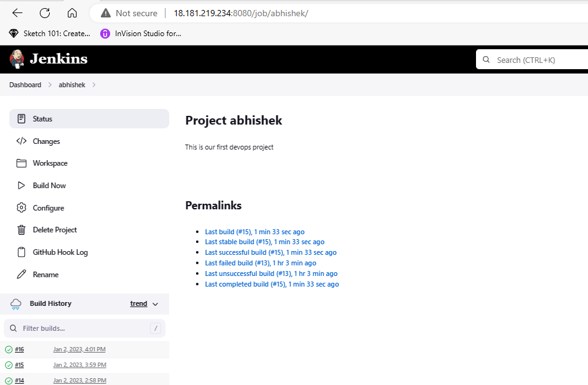The width and height of the screenshot is (588, 385).
Task: Open Sketch 101 bookmark
Action: 50,34
